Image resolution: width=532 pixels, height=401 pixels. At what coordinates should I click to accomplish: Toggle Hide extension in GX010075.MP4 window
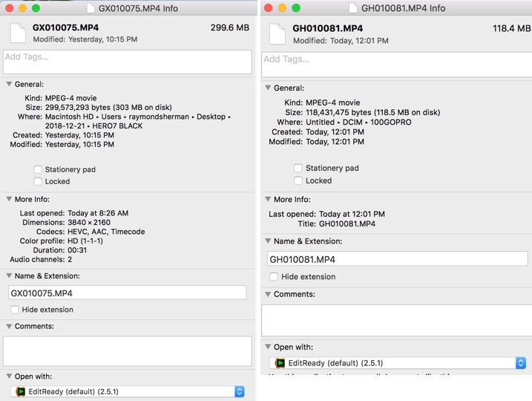(x=15, y=310)
